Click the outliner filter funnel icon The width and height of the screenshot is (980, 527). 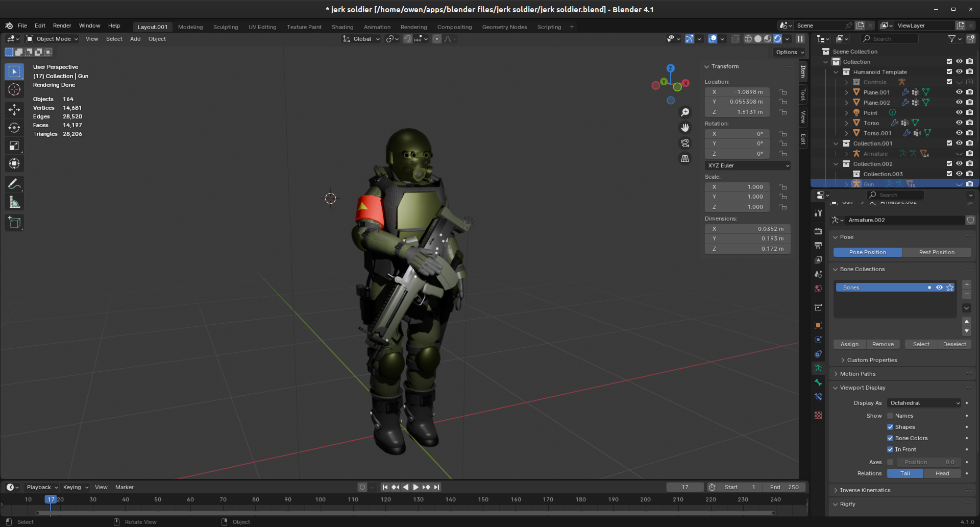(951, 39)
